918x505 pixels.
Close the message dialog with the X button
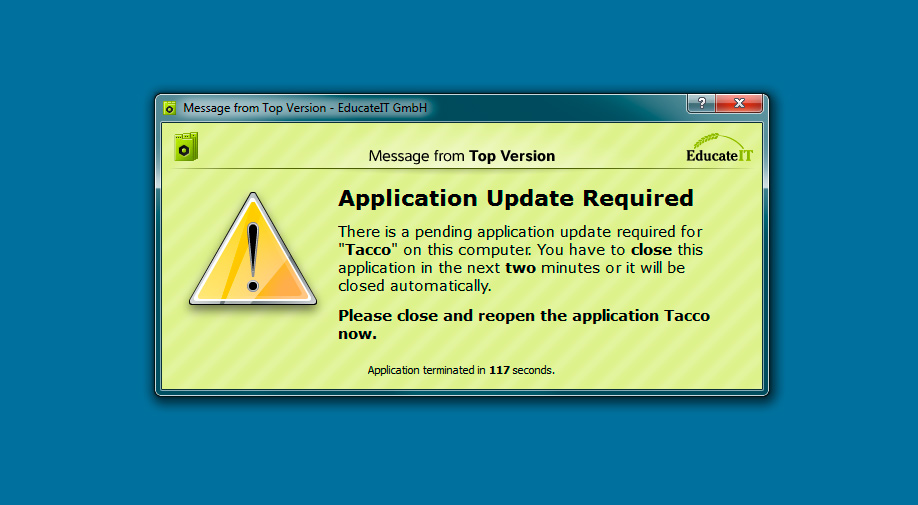[x=740, y=104]
